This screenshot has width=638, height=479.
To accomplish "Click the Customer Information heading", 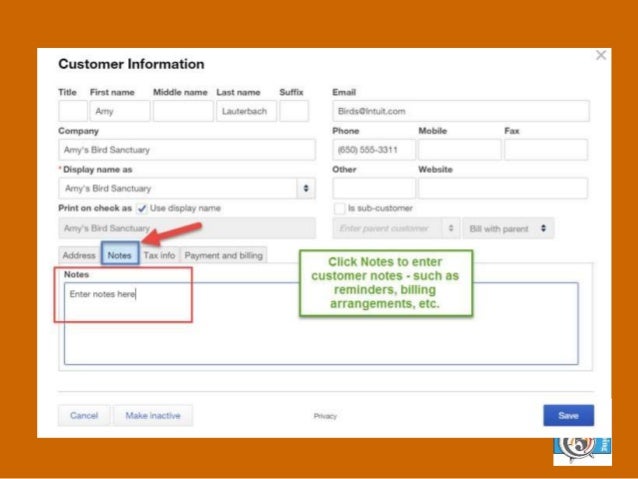I will coord(131,64).
